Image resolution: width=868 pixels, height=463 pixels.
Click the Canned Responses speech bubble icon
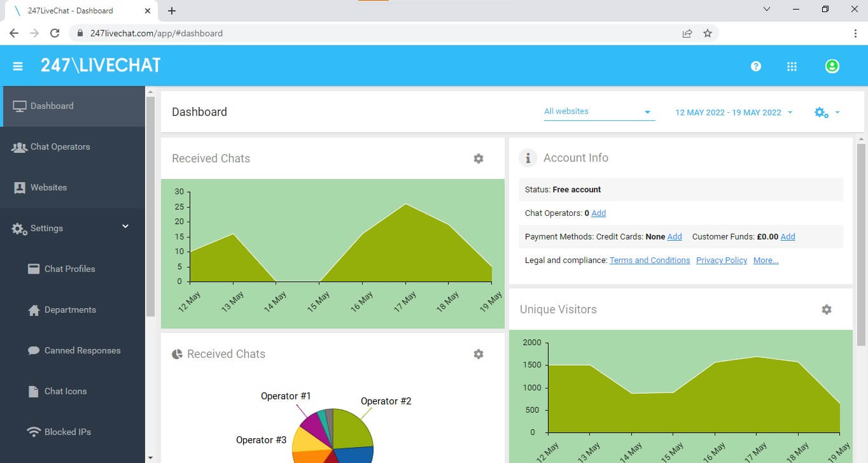[34, 351]
